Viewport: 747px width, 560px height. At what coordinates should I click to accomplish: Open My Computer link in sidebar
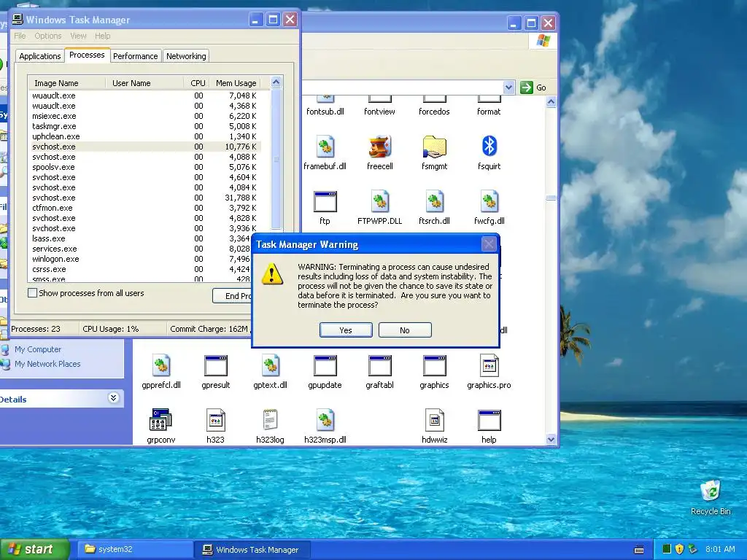pyautogui.click(x=38, y=349)
